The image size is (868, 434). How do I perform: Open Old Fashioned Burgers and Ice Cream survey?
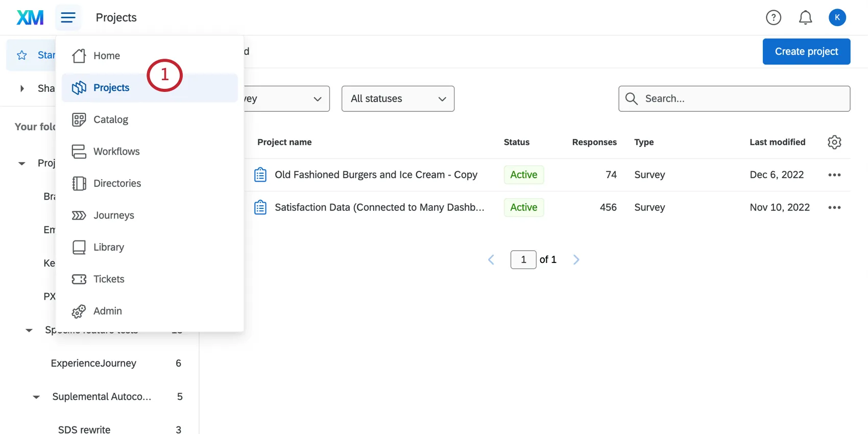[x=376, y=175]
